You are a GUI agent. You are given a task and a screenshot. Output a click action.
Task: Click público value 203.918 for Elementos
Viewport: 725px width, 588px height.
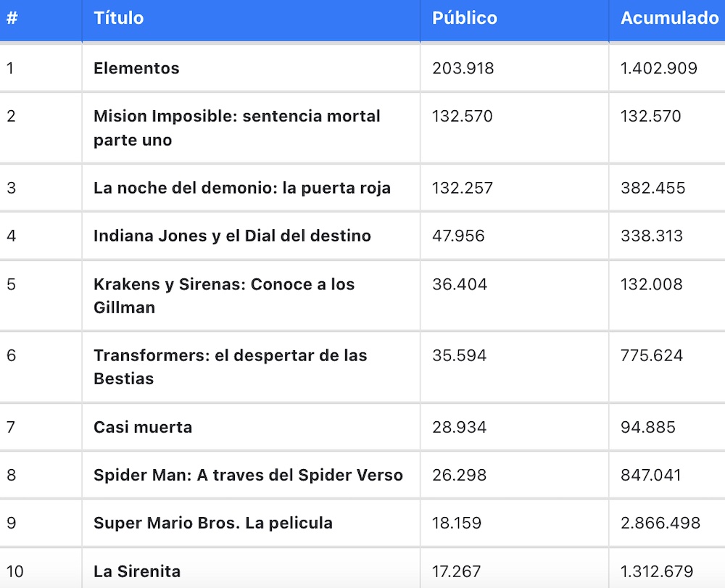click(x=463, y=68)
